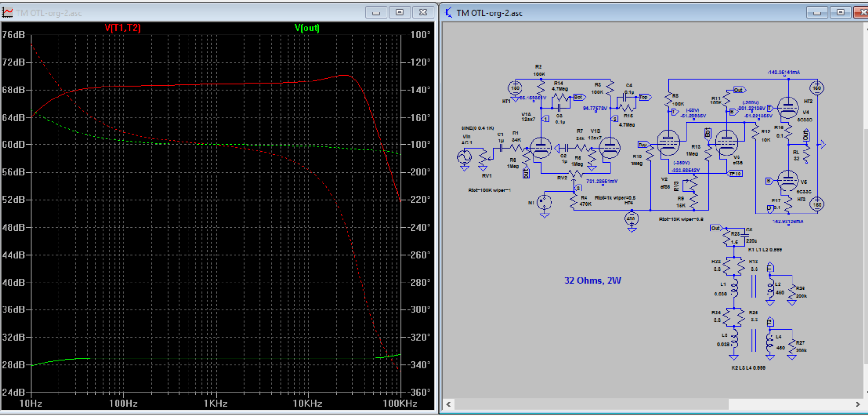The image size is (868, 416).
Task: Click the 'Rtot=100K wiper=1' text
Action: click(490, 190)
